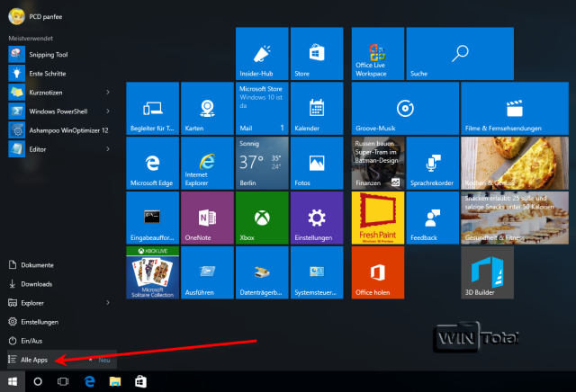This screenshot has width=576, height=392.
Task: Open the Kalender tile
Action: coord(317,108)
